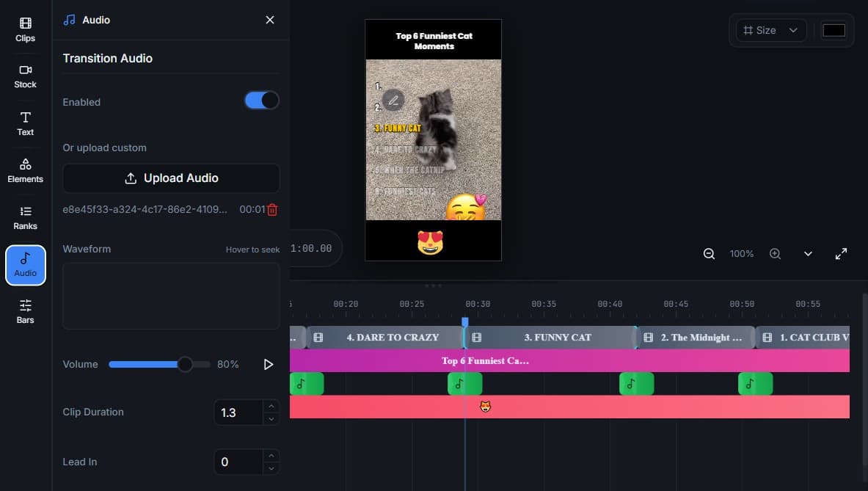Expand the chevron next to timeline zoom controls
Screen dimensions: 868x491
[x=808, y=253]
